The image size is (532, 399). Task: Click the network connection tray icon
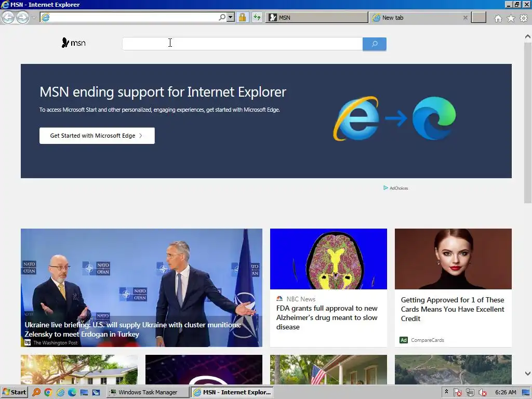pyautogui.click(x=470, y=393)
